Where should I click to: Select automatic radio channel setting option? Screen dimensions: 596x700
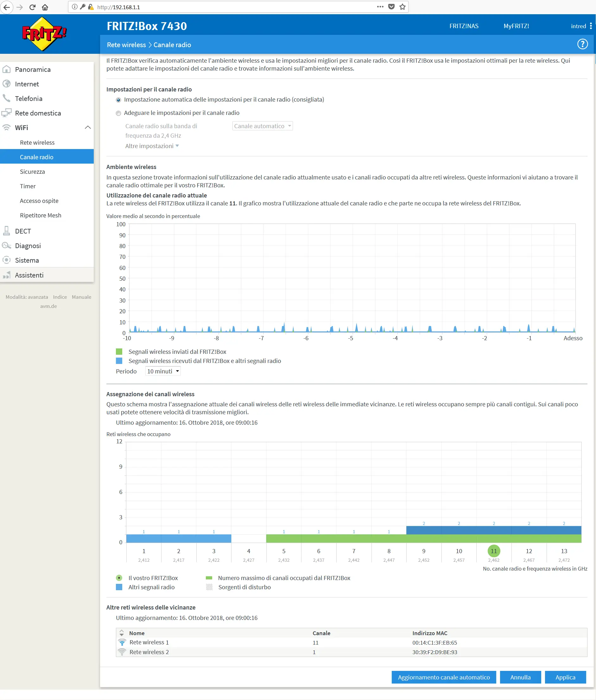pos(118,100)
